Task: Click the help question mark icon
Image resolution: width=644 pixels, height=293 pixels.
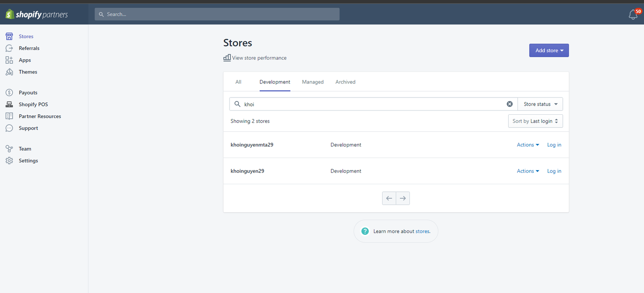Action: pyautogui.click(x=365, y=231)
